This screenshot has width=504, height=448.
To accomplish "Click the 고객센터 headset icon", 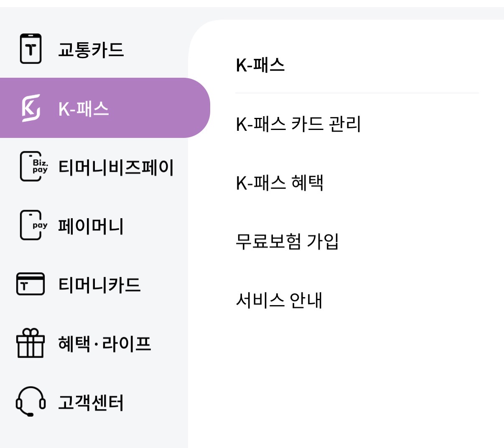I will tap(31, 402).
